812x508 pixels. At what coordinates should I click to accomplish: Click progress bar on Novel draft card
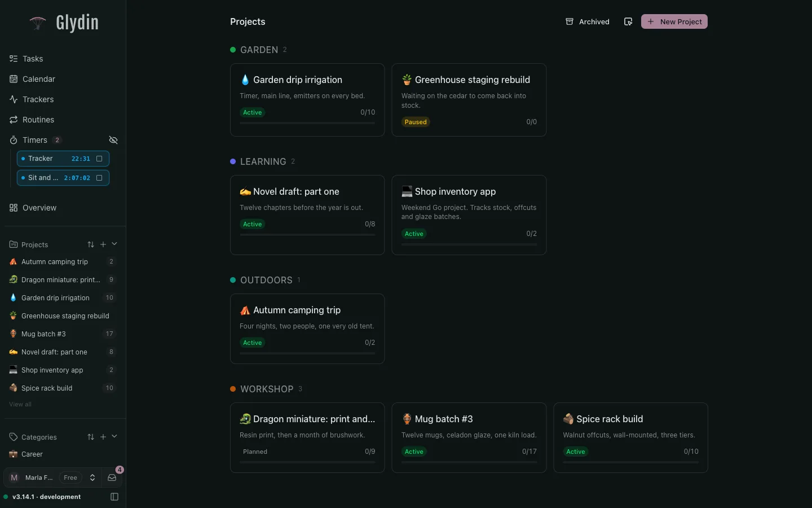[307, 235]
